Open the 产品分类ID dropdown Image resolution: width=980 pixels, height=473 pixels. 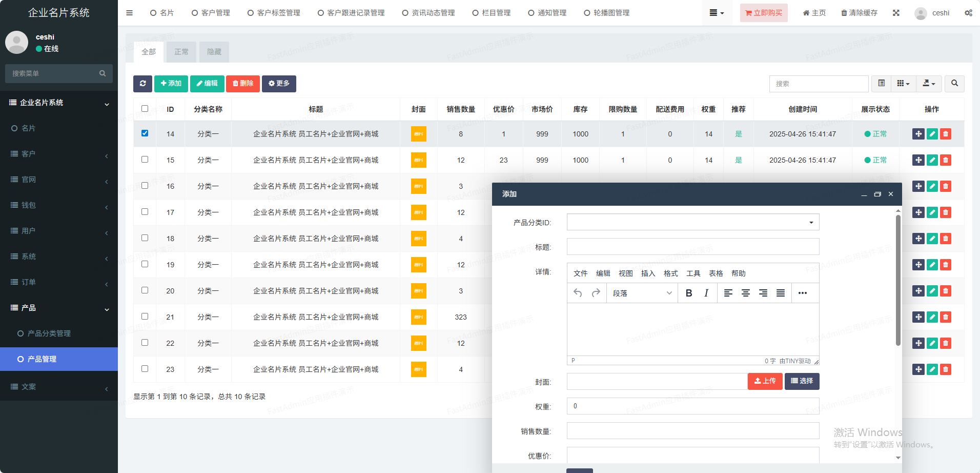pyautogui.click(x=692, y=222)
